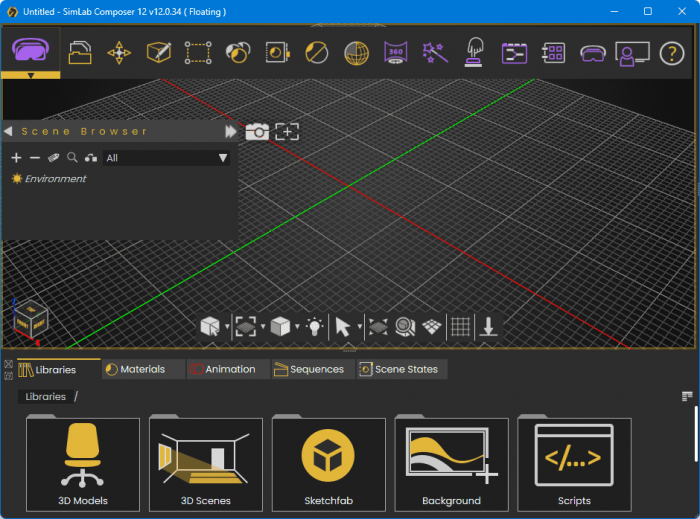Toggle the ground plane icon in viewport toolbar
700x519 pixels.
click(432, 326)
